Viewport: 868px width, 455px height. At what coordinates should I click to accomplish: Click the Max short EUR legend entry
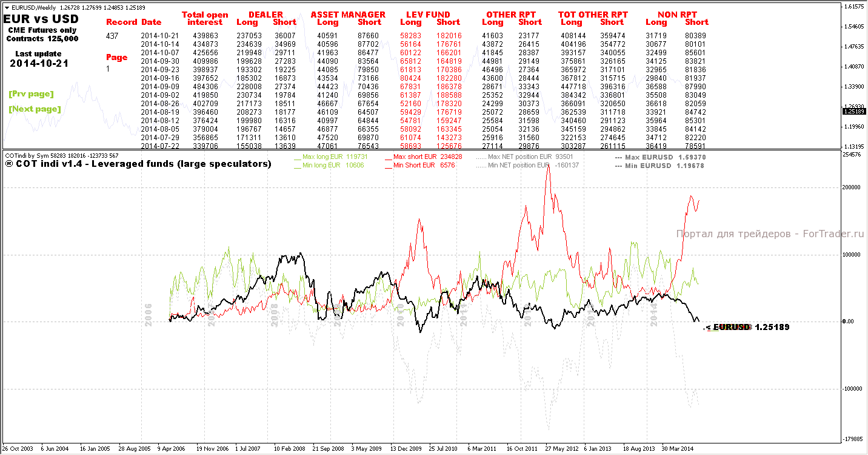424,157
